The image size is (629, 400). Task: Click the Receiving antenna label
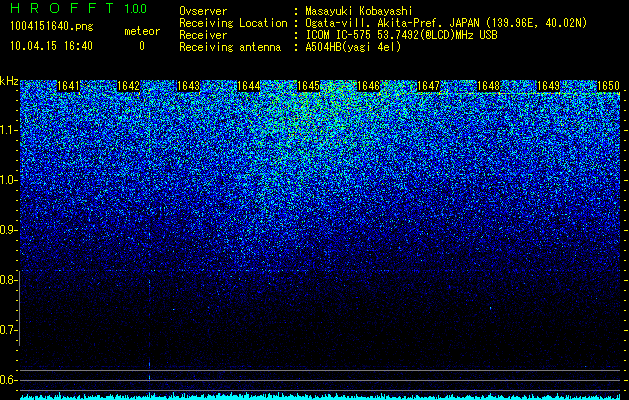pos(230,47)
